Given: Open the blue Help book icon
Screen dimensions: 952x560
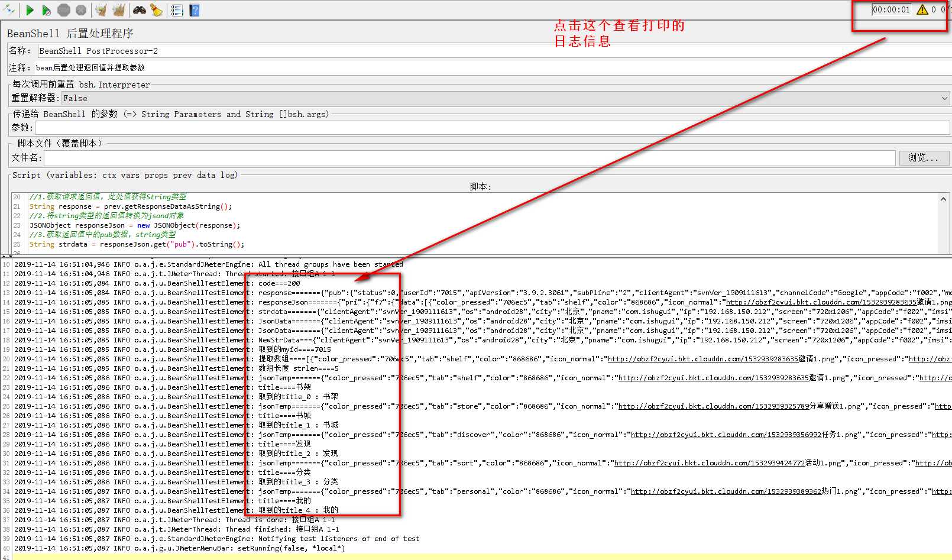Looking at the screenshot, I should pyautogui.click(x=194, y=10).
